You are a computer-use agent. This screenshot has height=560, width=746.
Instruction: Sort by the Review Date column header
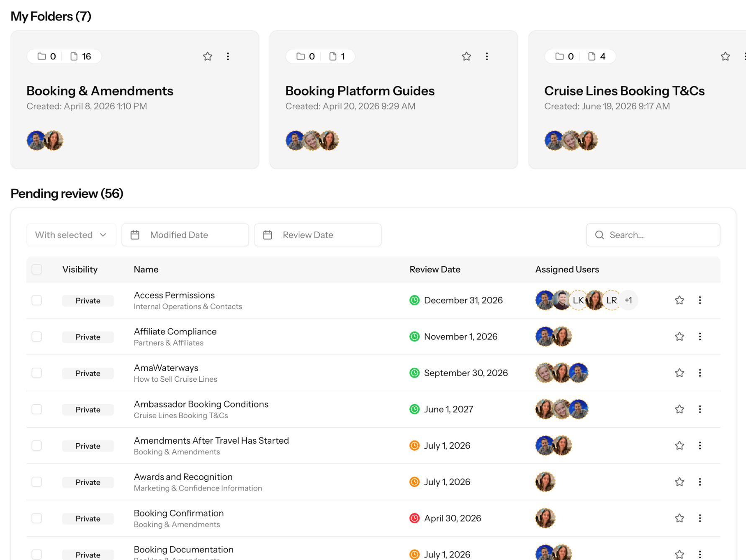click(x=435, y=269)
